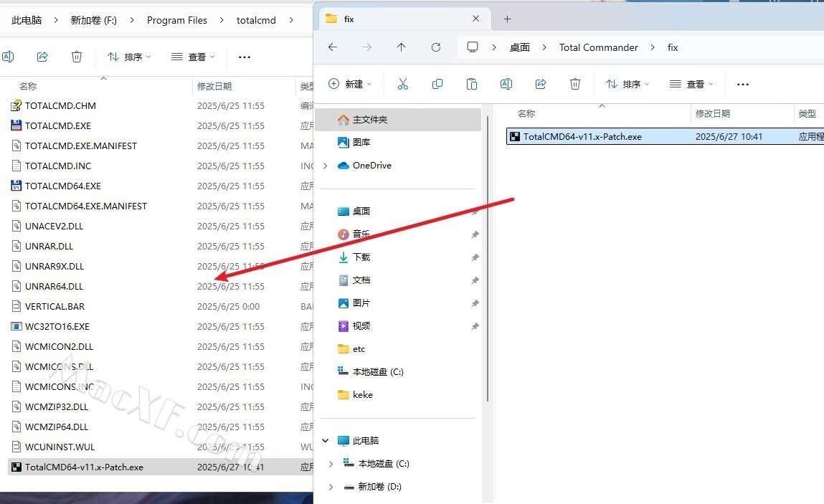The width and height of the screenshot is (824, 504).
Task: Expand the OneDrive node in the navigation pane
Action: (326, 166)
